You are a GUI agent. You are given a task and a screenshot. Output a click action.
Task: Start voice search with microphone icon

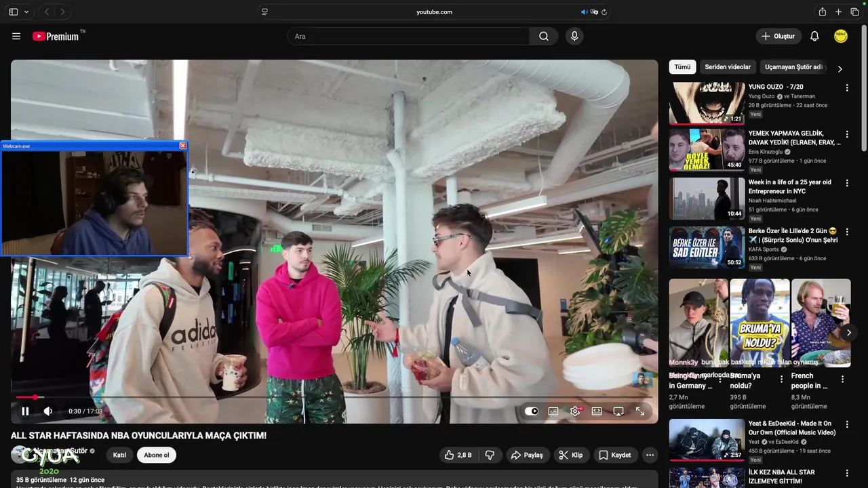point(574,37)
